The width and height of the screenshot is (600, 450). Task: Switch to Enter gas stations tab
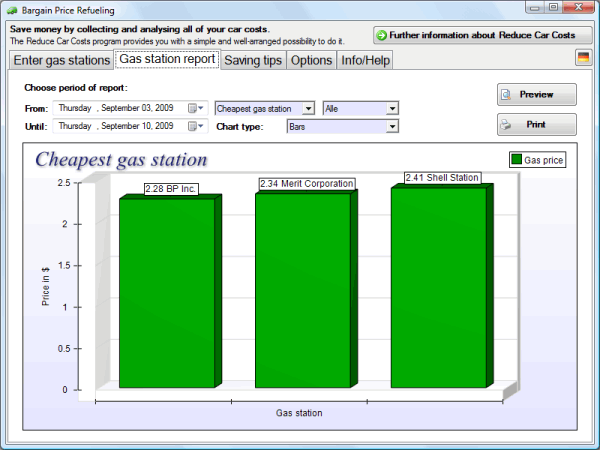[62, 61]
